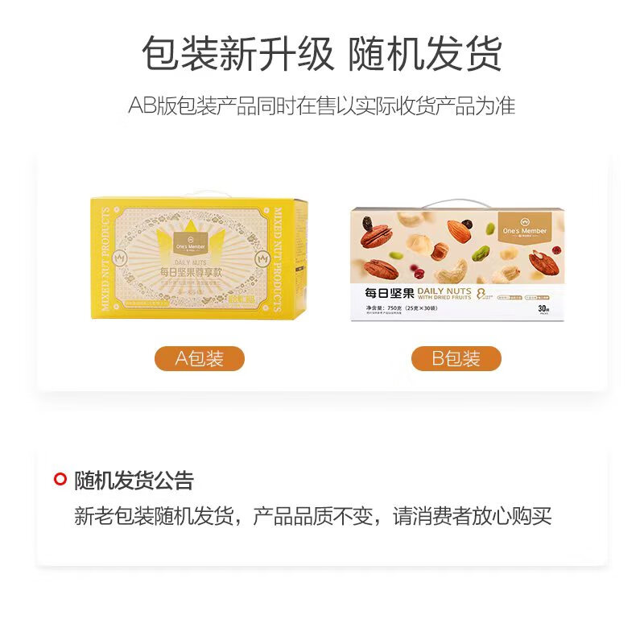This screenshot has width=644, height=644.
Task: Click the 30 packs mark on B box
Action: coord(543,309)
